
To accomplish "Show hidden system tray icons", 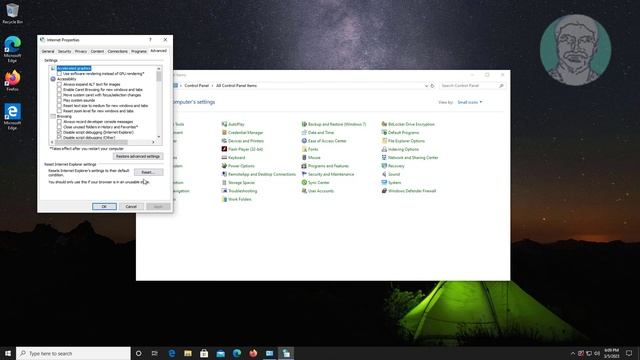I will coord(573,353).
